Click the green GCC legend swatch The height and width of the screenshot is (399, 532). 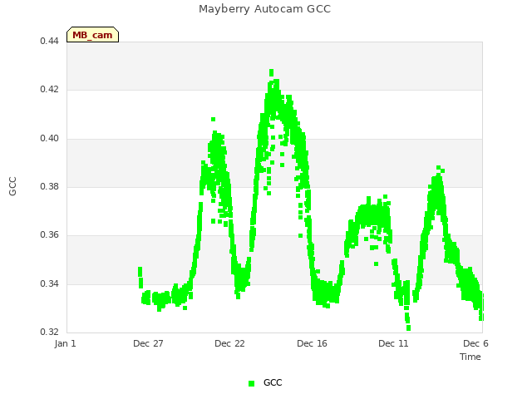251,383
